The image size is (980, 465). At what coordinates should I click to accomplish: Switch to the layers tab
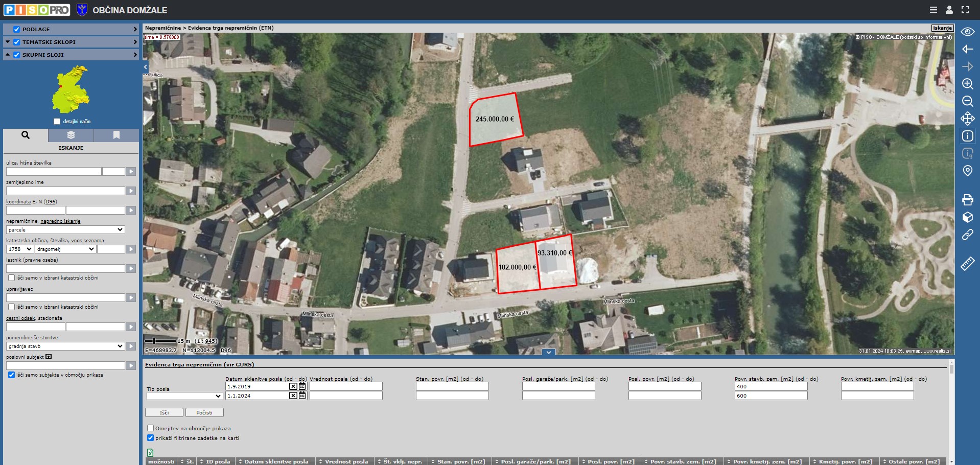pyautogui.click(x=71, y=135)
